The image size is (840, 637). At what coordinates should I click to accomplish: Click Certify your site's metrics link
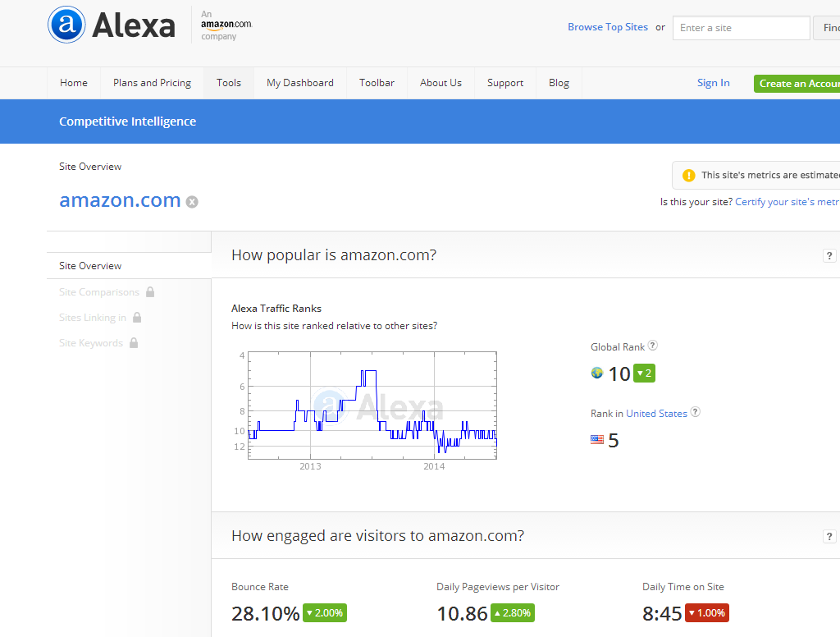click(787, 202)
